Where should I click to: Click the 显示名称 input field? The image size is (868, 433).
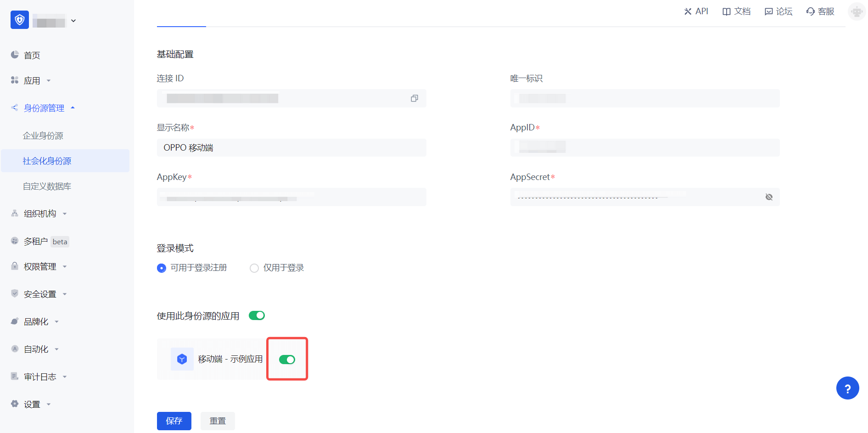click(291, 148)
